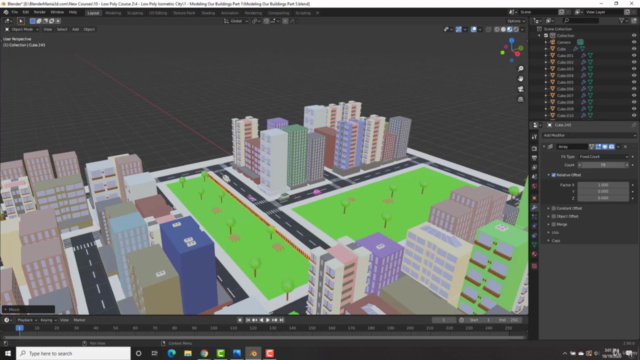Open the World properties tab icon
The width and height of the screenshot is (640, 360).
534,187
